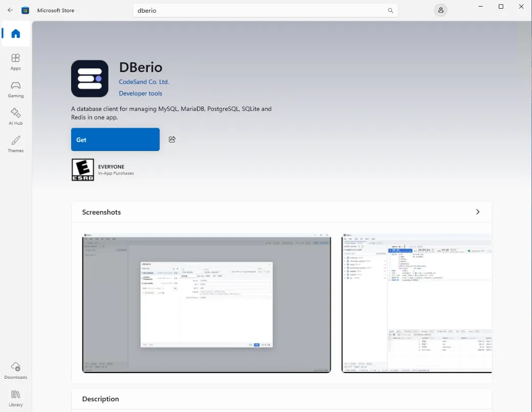
Task: Click the ESRB Everyone rating badge
Action: [83, 170]
